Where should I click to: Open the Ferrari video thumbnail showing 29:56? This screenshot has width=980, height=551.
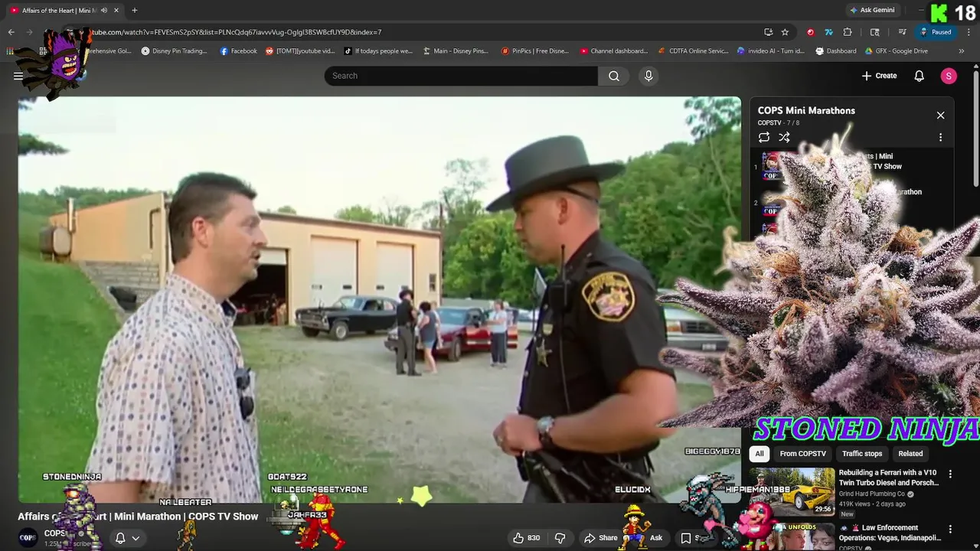[x=792, y=492]
